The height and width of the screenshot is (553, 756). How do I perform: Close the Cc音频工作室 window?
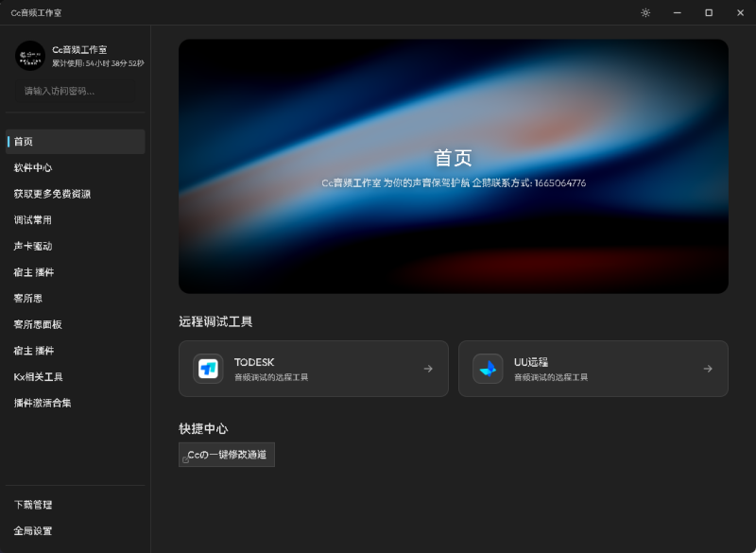pos(741,13)
